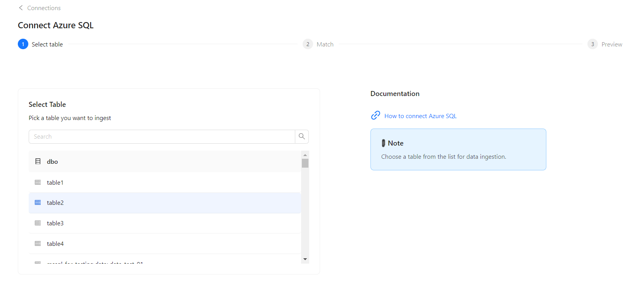Open the How to connect Azure SQL link
This screenshot has height=290, width=644.
[x=420, y=116]
